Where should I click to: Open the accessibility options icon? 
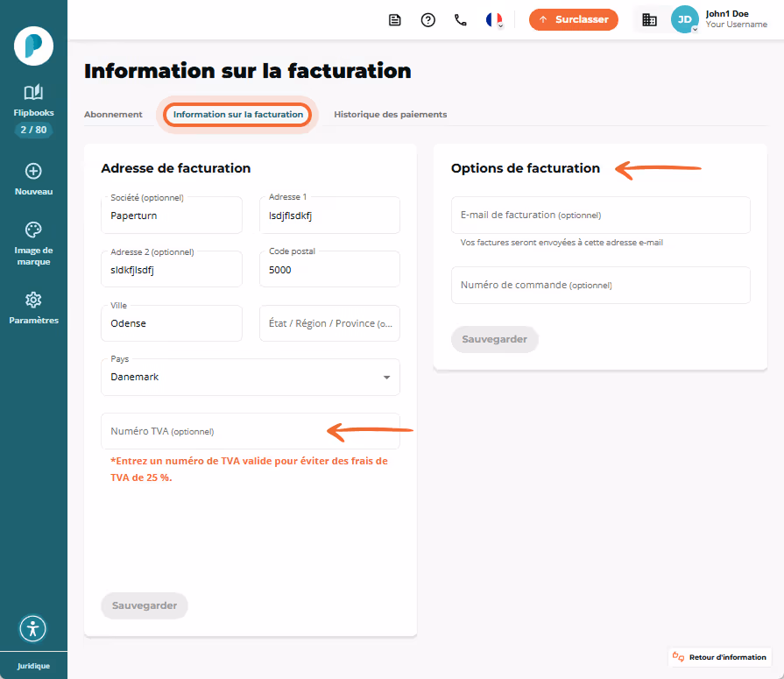pos(33,628)
